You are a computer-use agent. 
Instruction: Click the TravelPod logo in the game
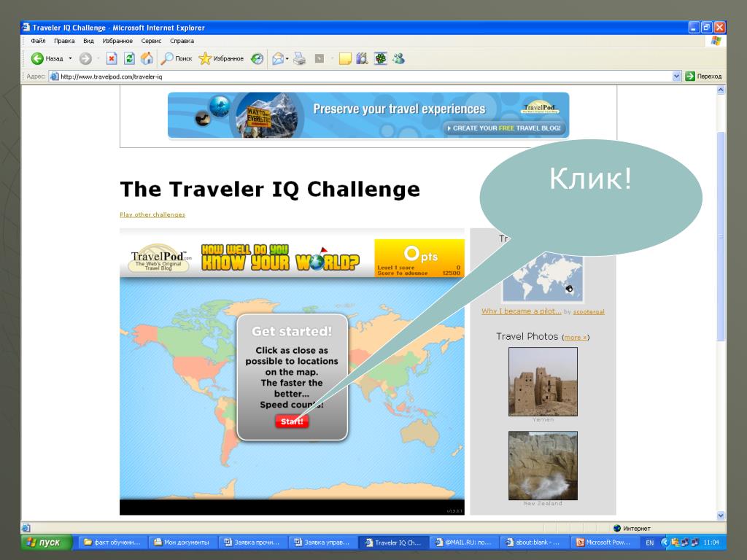pos(160,260)
